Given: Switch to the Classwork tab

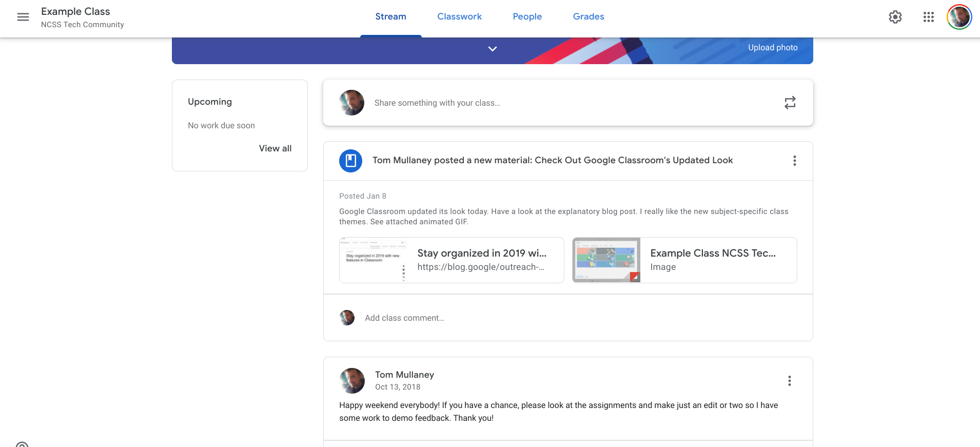Looking at the screenshot, I should [x=459, y=16].
